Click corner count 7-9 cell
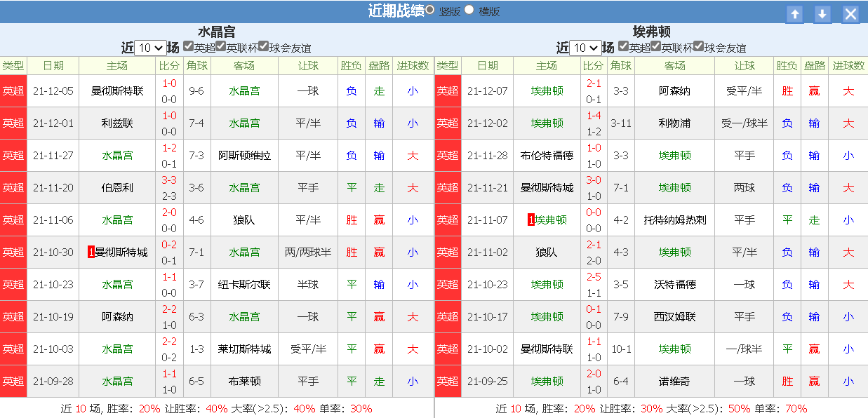The image size is (868, 418). point(621,316)
